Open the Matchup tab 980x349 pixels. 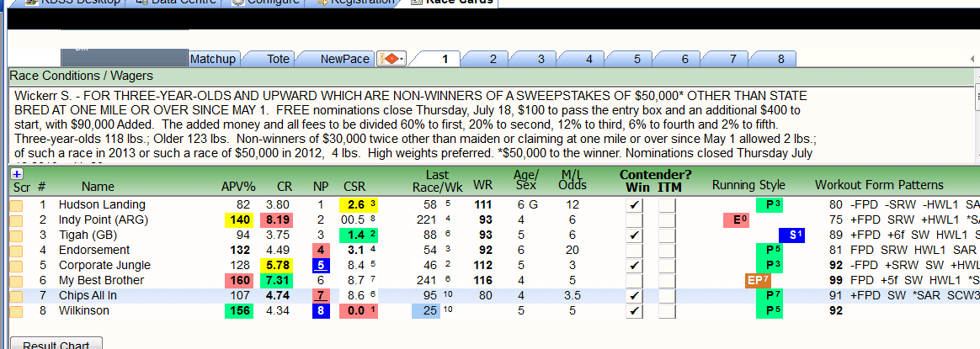tap(213, 59)
